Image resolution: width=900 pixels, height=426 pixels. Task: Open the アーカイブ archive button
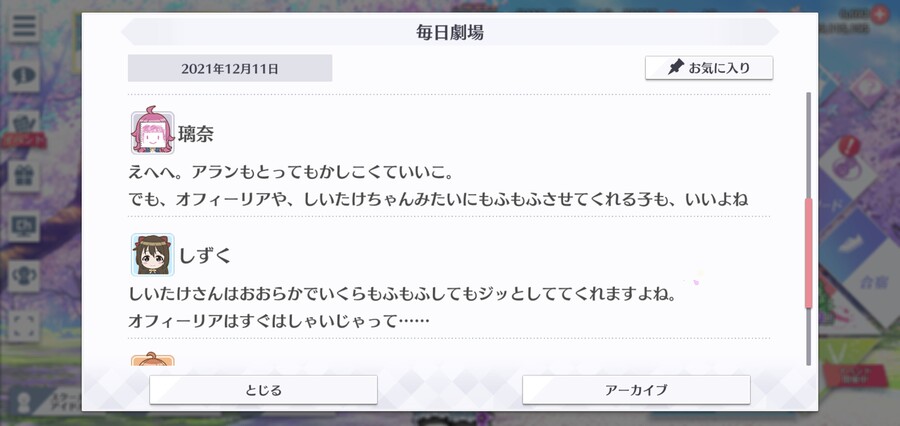tap(636, 390)
